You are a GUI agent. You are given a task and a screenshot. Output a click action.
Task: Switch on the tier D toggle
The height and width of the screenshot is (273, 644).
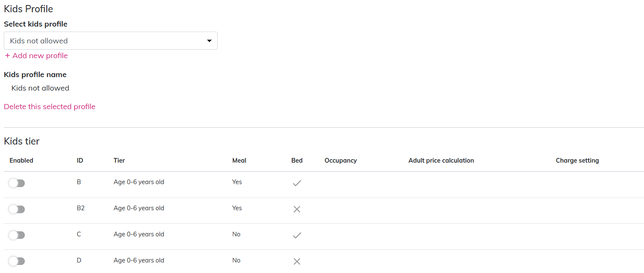(17, 261)
